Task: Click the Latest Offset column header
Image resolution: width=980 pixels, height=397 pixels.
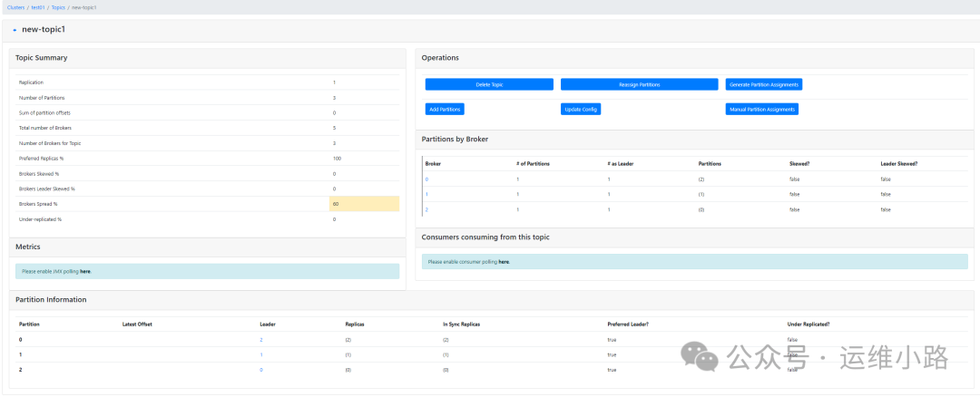Action: point(137,324)
